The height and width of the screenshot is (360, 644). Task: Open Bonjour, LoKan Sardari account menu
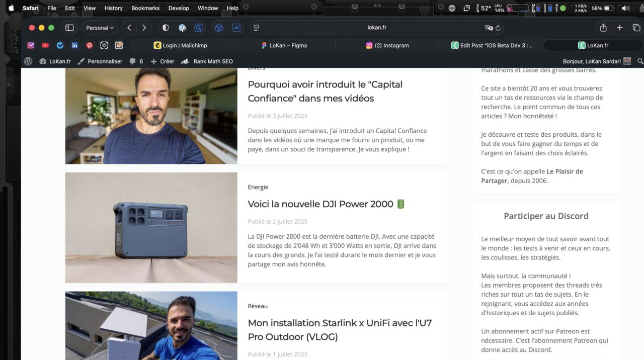[597, 61]
